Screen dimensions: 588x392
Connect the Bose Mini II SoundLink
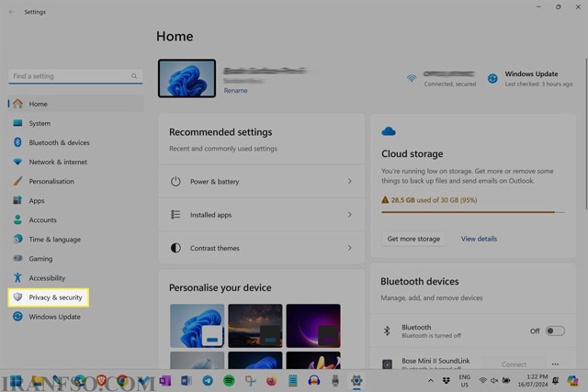point(514,364)
